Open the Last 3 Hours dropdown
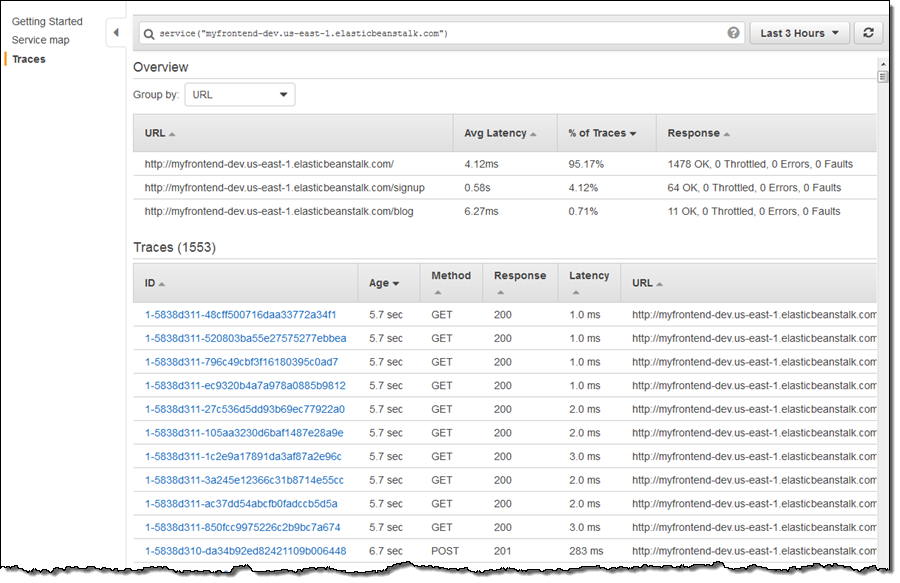This screenshot has width=900, height=583. [800, 33]
